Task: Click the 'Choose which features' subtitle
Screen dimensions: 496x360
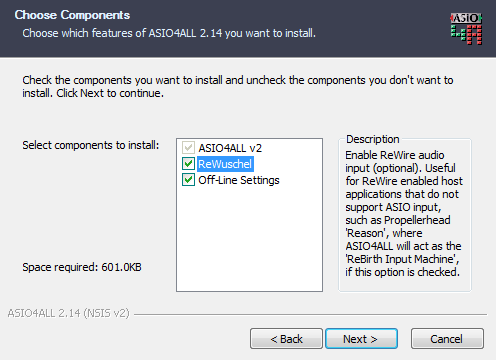Action: [169, 33]
